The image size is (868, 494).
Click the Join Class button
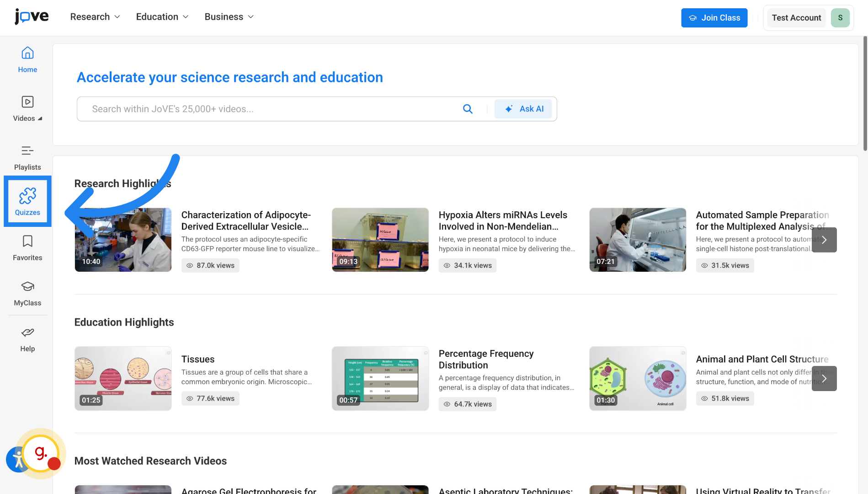click(714, 18)
